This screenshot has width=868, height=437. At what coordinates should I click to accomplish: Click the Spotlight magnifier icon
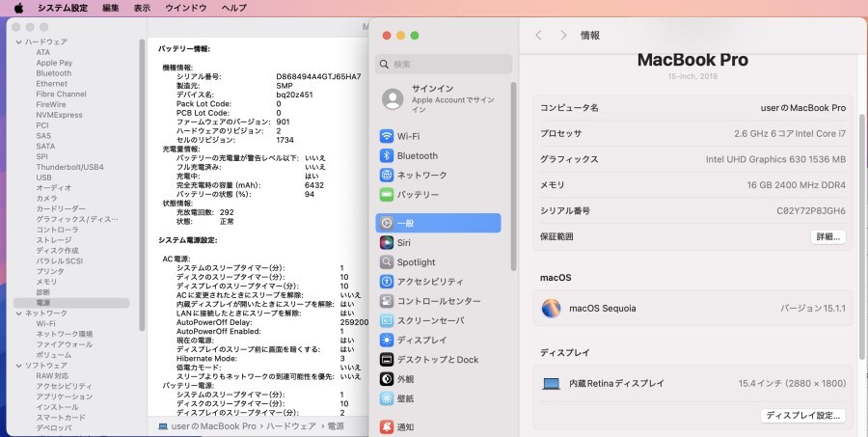coord(387,262)
